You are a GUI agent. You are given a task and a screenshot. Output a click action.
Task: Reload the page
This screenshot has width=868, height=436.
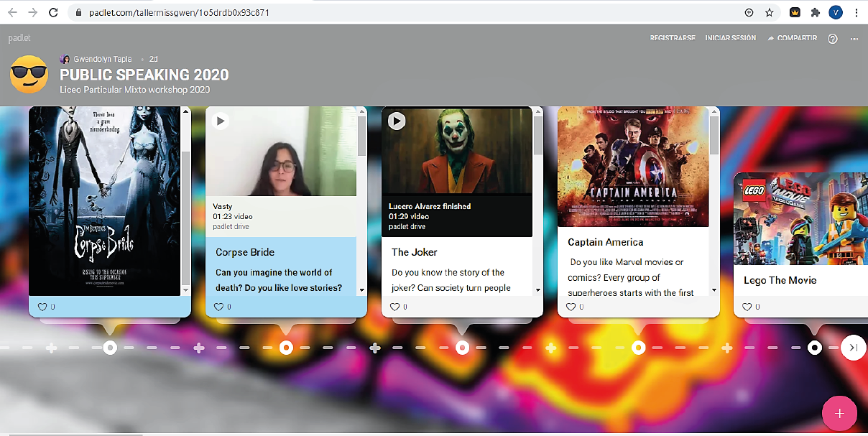tap(53, 12)
